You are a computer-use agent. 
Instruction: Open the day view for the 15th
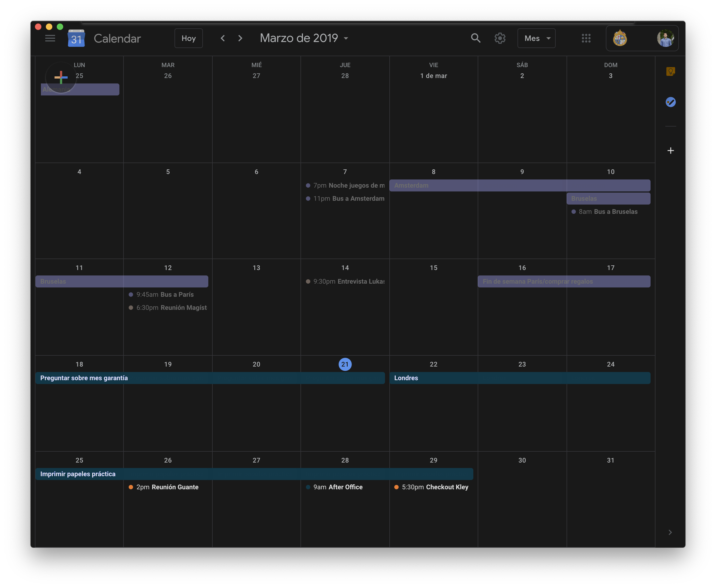point(433,268)
